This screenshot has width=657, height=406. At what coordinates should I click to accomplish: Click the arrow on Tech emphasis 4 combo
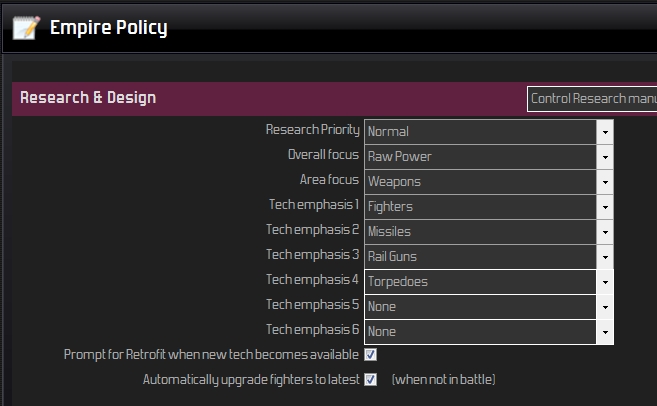coord(605,281)
